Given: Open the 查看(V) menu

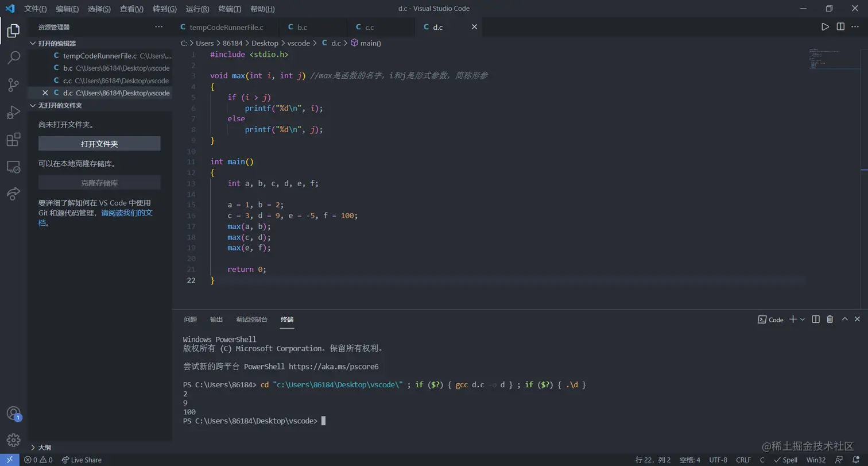Looking at the screenshot, I should pos(131,9).
